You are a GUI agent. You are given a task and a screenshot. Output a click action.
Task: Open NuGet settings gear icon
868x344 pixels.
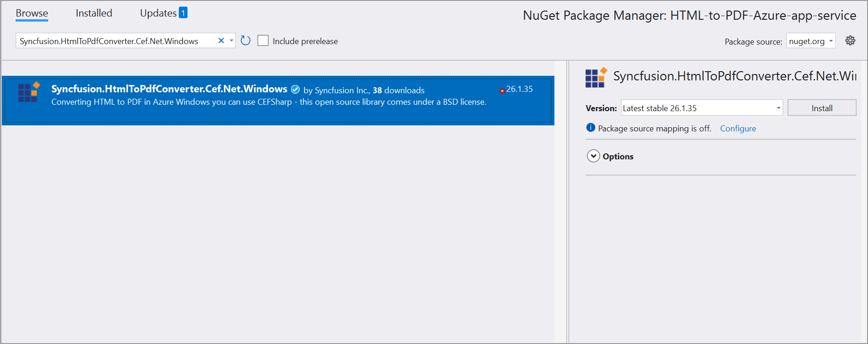point(850,40)
